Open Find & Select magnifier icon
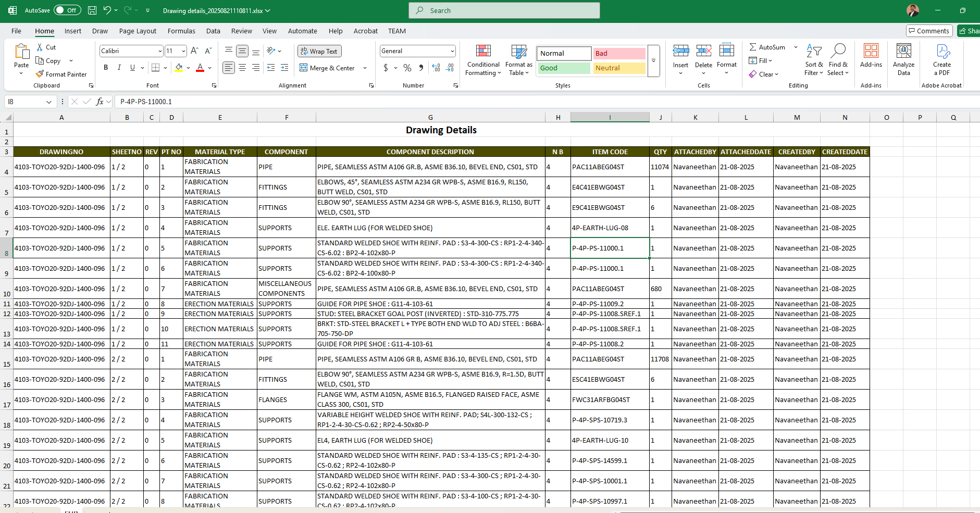The image size is (980, 513). coord(838,51)
